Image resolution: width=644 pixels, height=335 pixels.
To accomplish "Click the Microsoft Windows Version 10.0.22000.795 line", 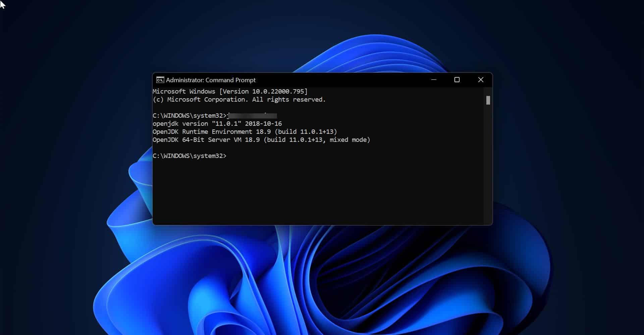I will (x=230, y=91).
